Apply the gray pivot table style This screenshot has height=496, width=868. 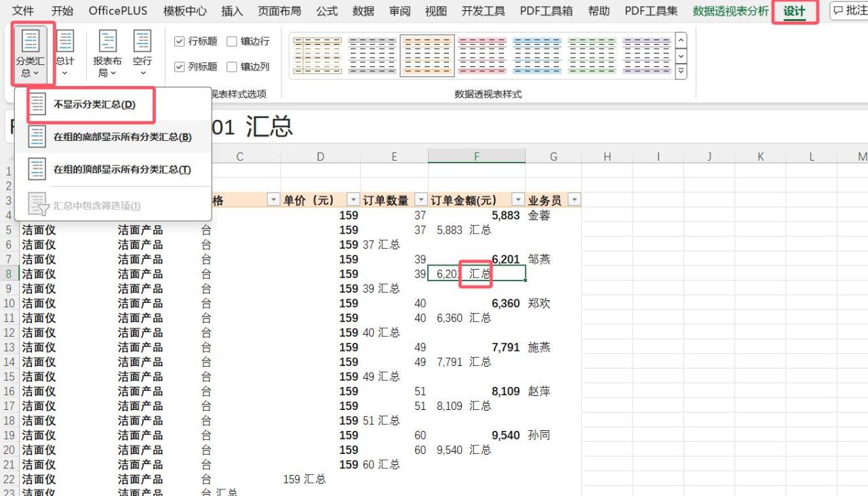tap(372, 56)
